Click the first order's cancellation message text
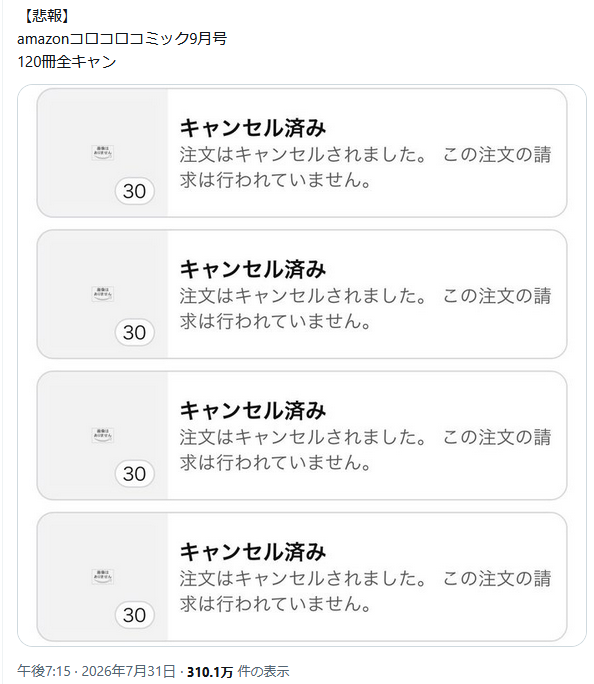This screenshot has height=684, width=594. [365, 167]
